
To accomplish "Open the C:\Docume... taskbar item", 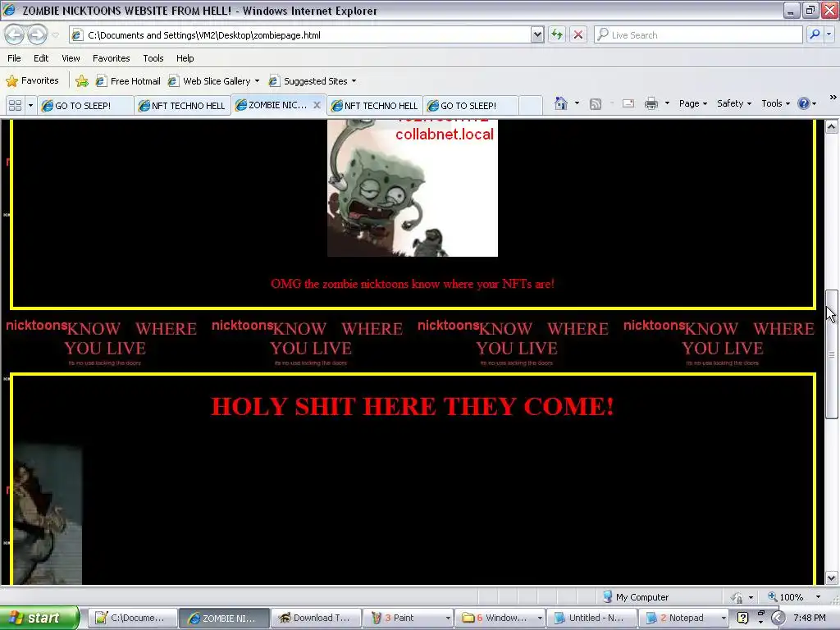I will coord(132,618).
